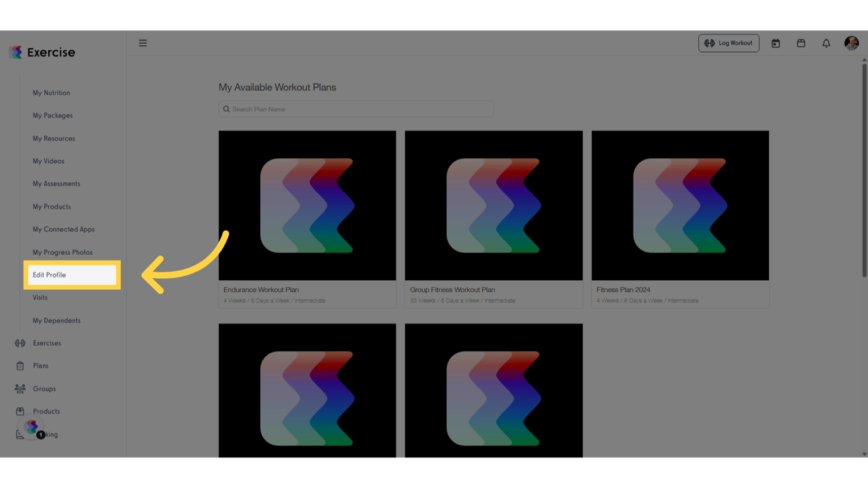Open the Endurance Workout Plan thumbnail

pyautogui.click(x=308, y=205)
